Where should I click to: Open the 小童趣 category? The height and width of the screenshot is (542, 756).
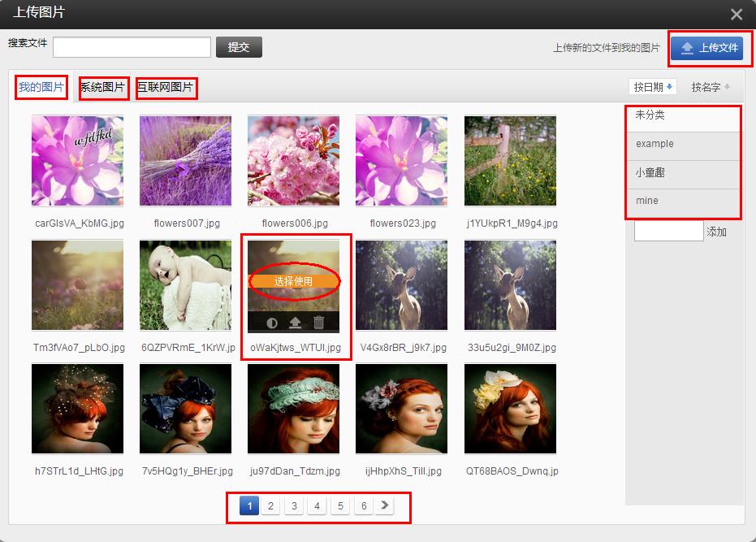[682, 173]
